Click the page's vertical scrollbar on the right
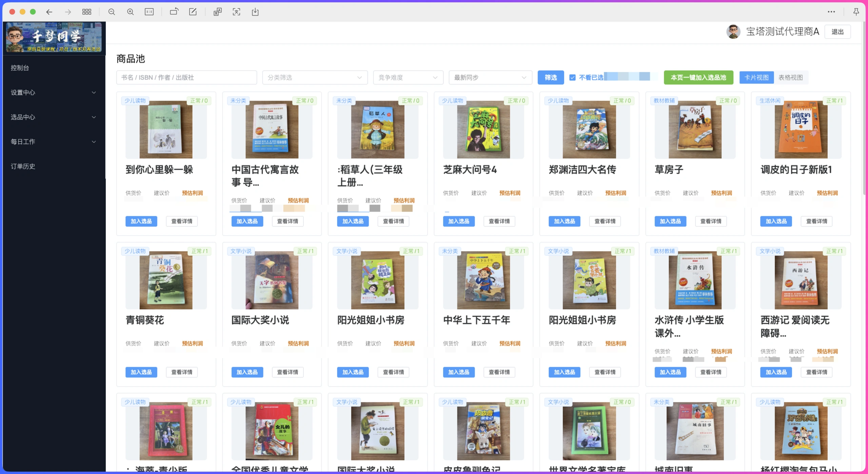The height and width of the screenshot is (474, 868). 864,108
